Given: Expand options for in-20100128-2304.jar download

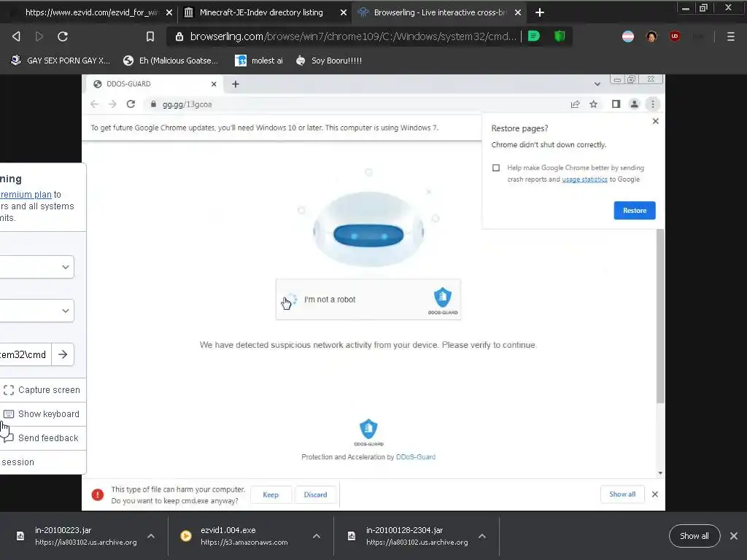Looking at the screenshot, I should 482,536.
